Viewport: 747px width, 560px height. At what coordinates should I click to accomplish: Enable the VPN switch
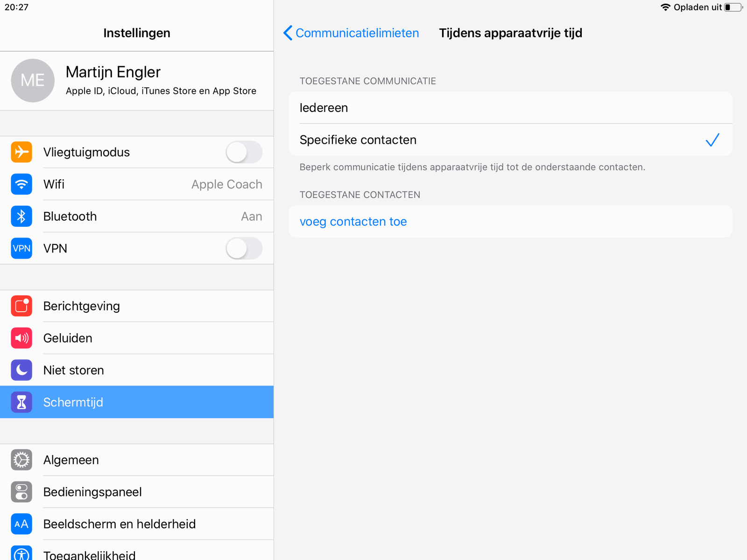click(244, 248)
